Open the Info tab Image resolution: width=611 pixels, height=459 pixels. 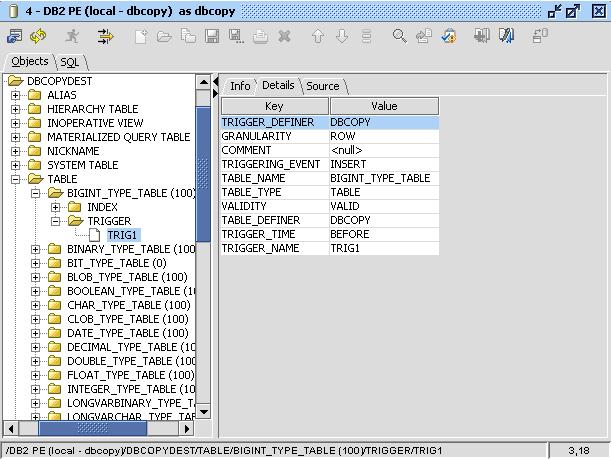240,86
